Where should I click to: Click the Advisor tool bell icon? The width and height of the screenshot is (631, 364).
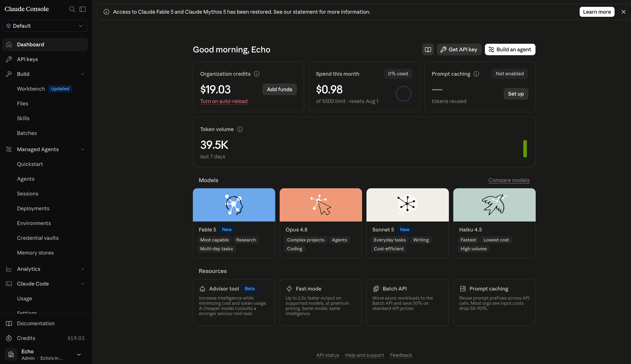pyautogui.click(x=202, y=289)
